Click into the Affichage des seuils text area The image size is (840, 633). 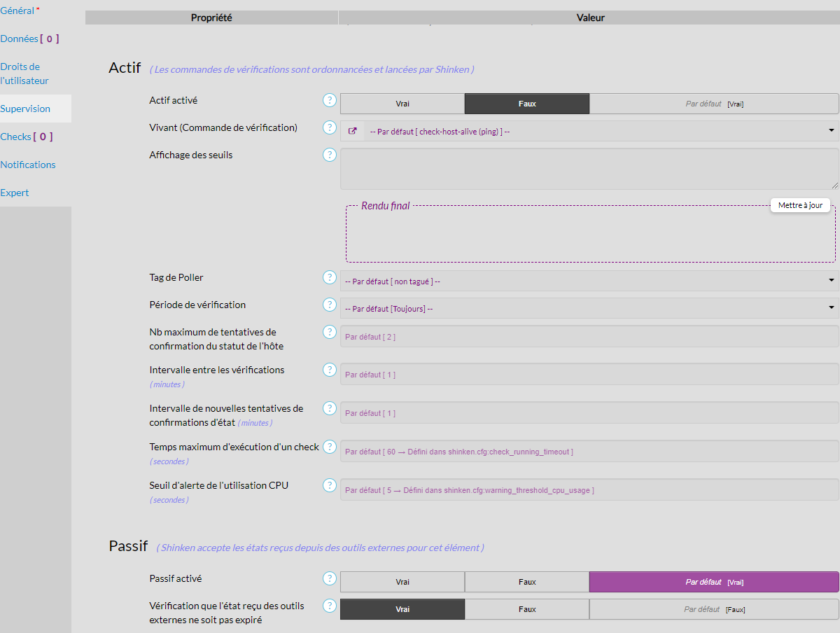[589, 169]
